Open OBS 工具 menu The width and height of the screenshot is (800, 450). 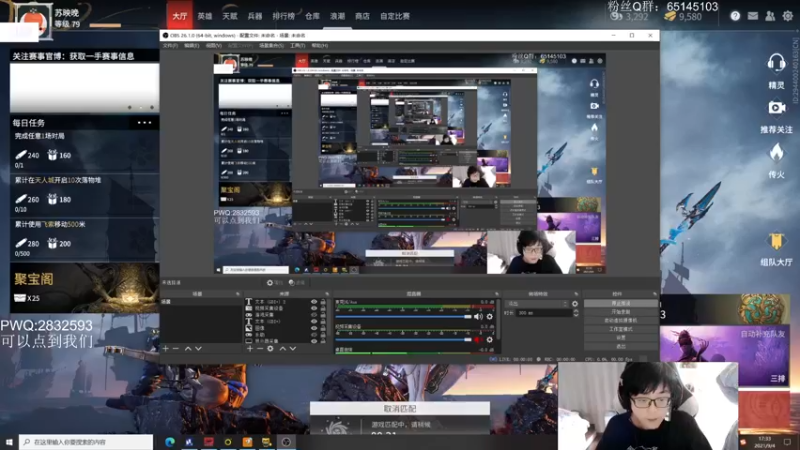(x=297, y=45)
